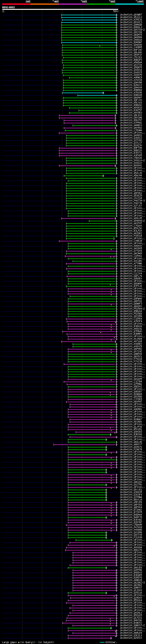Select the UniRef100_A3FK65 label
Viewport: 146px width, 644px height.
pyautogui.click(x=131, y=155)
